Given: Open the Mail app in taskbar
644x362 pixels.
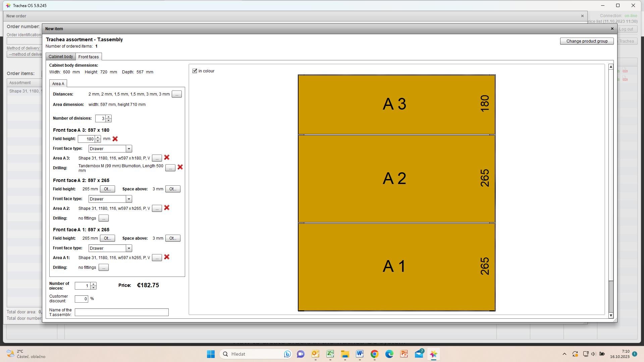Looking at the screenshot, I should [x=419, y=354].
